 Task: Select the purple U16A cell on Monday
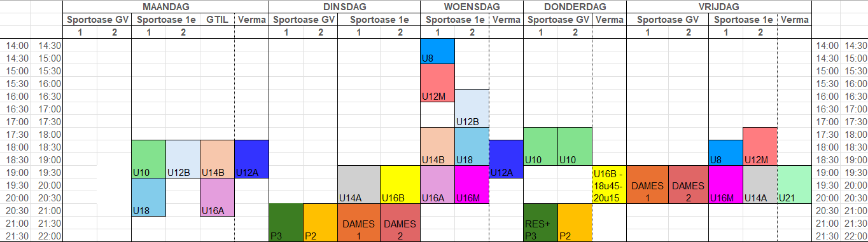tap(217, 198)
